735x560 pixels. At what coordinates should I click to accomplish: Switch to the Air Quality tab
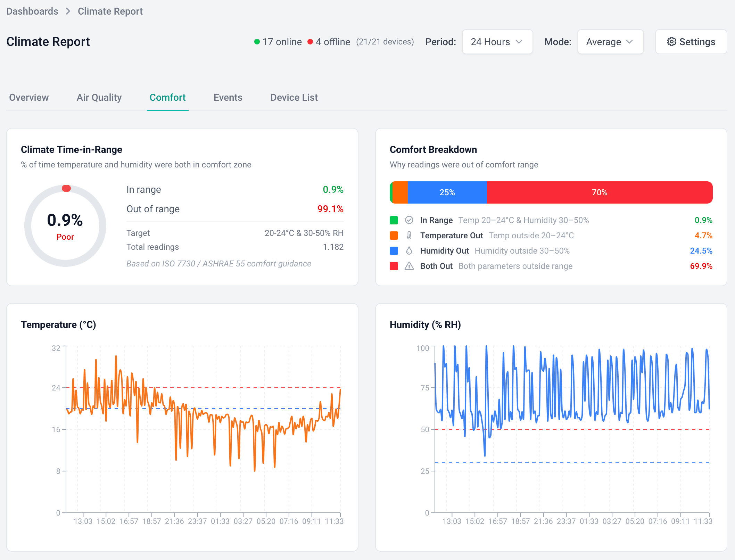coord(99,98)
